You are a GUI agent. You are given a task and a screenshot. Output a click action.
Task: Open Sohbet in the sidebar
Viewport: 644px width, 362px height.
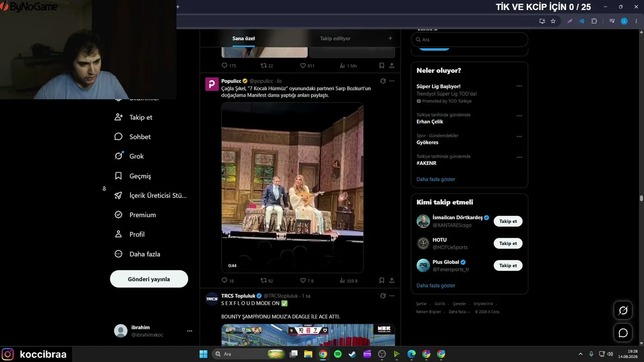click(132, 137)
